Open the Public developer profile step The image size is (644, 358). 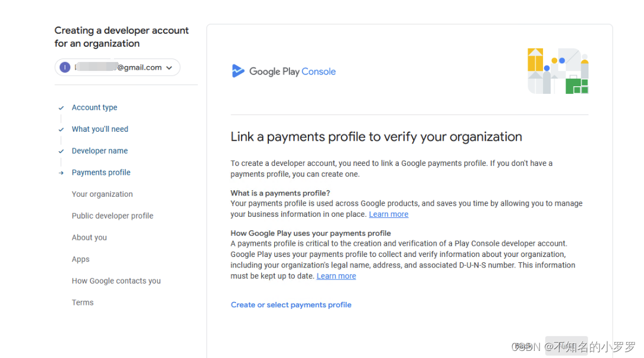tap(112, 216)
